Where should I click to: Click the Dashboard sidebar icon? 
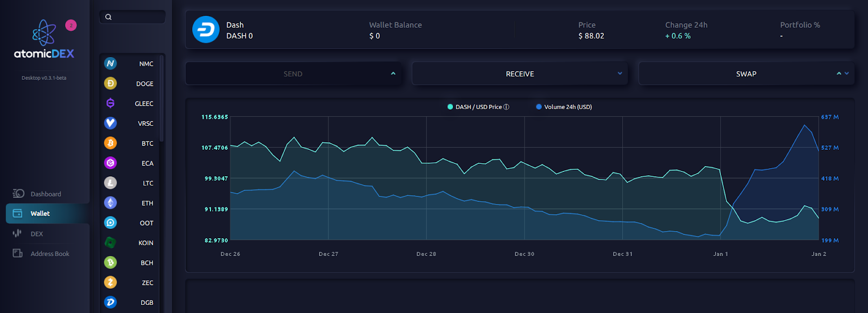tap(18, 194)
